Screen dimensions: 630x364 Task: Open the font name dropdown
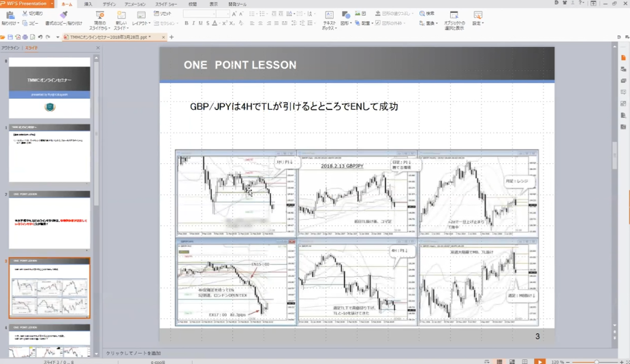pyautogui.click(x=212, y=14)
